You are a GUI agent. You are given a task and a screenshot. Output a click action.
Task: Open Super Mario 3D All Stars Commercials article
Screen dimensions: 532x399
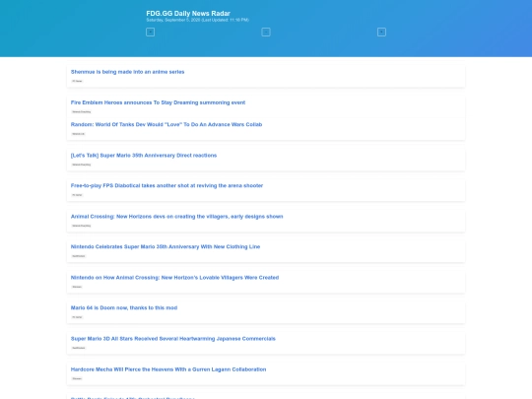coord(173,339)
